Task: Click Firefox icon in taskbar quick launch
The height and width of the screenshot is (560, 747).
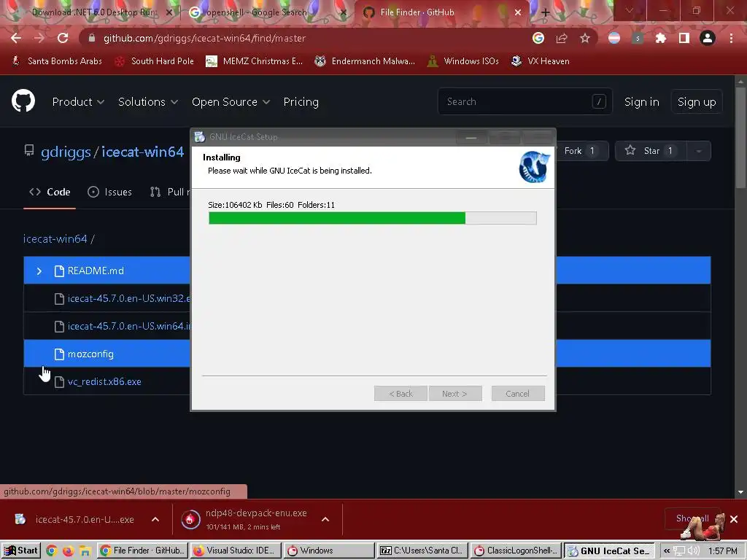Action: (68, 551)
